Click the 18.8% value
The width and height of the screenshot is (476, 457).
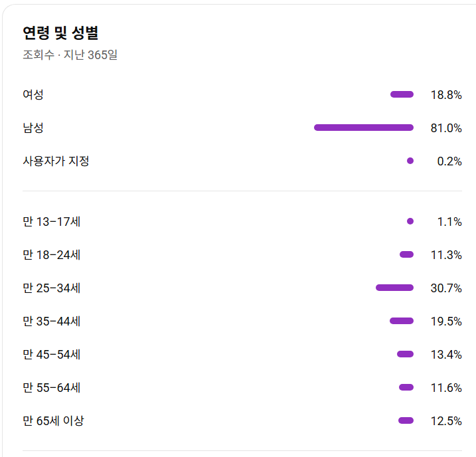click(x=446, y=95)
